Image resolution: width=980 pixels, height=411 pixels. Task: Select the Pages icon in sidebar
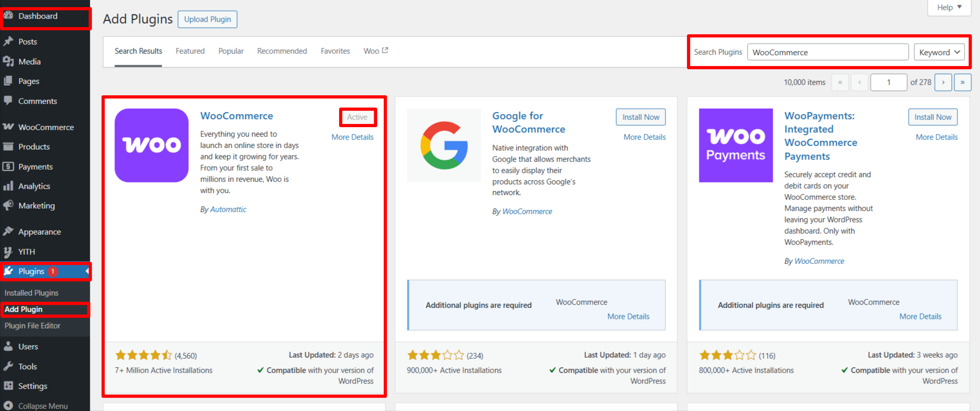pyautogui.click(x=8, y=81)
